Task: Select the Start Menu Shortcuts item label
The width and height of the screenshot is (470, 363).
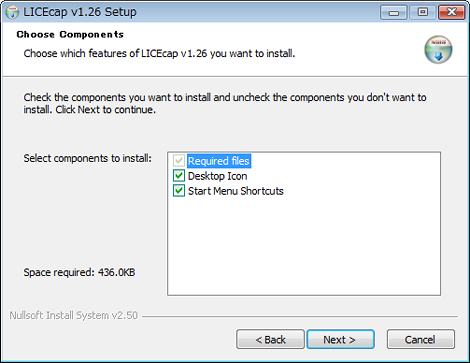Action: (x=236, y=191)
